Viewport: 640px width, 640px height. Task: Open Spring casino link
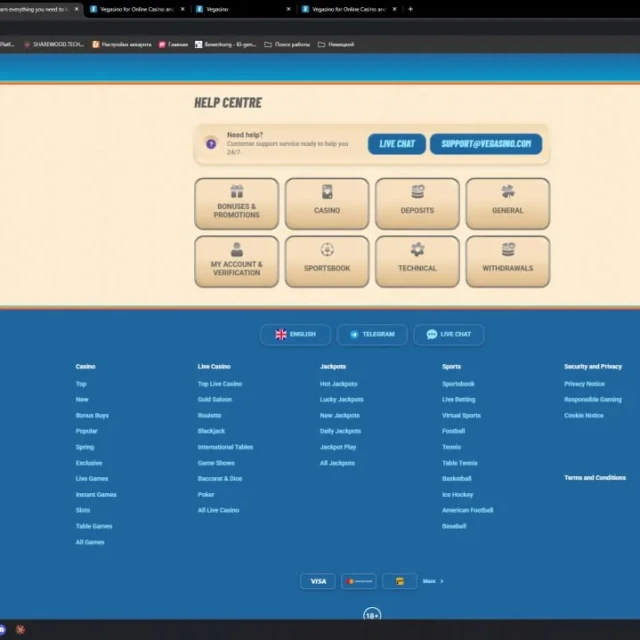pos(85,447)
